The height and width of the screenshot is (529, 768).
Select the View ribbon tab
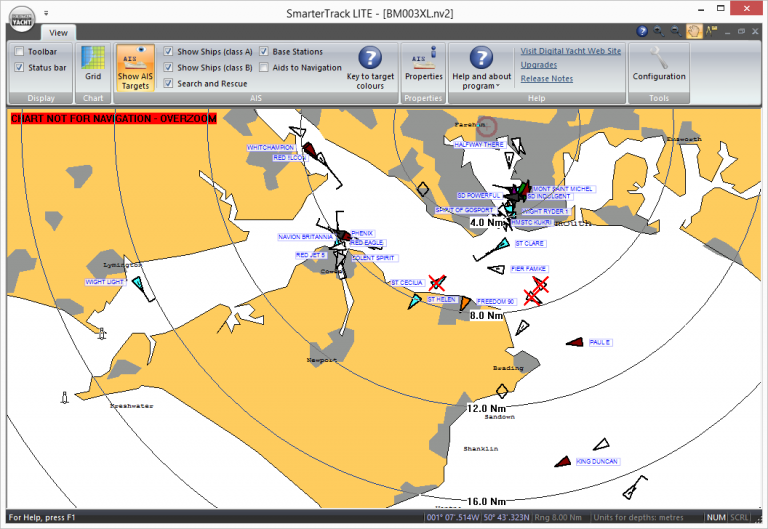[59, 33]
